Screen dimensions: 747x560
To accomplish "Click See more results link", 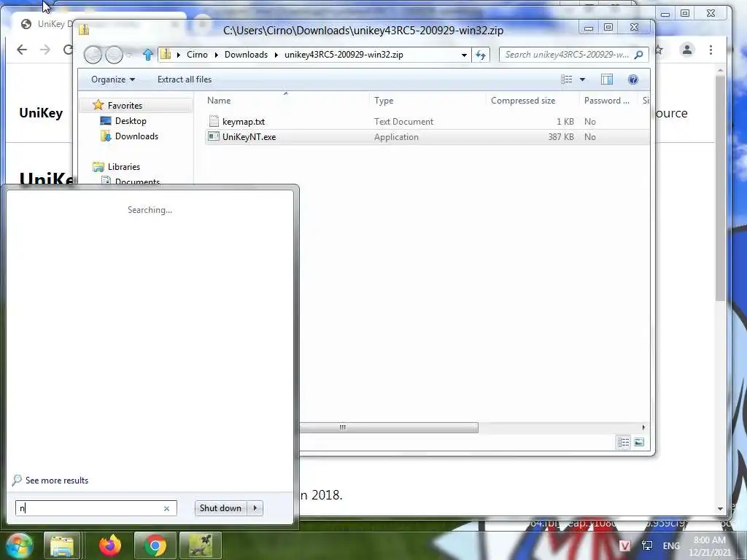I will [x=57, y=481].
